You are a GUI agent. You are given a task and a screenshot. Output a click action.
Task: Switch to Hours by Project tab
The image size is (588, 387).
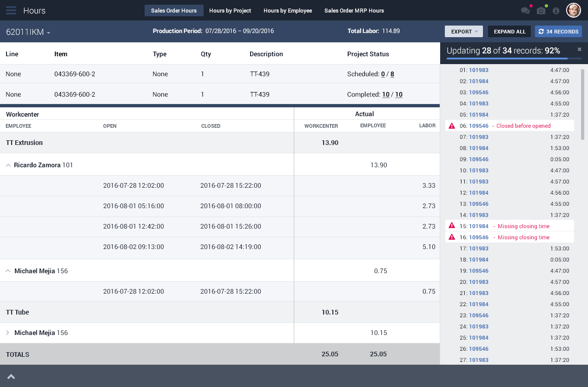[230, 11]
